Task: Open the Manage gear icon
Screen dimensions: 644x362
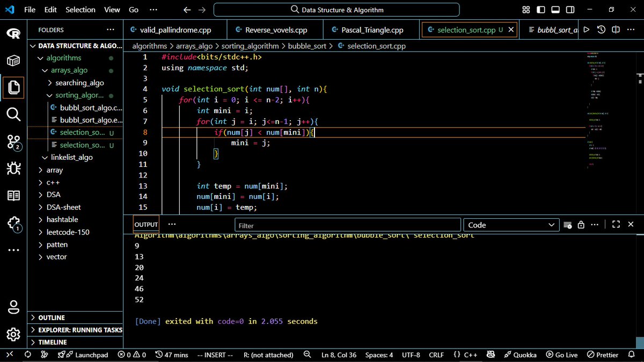Action: (13, 335)
